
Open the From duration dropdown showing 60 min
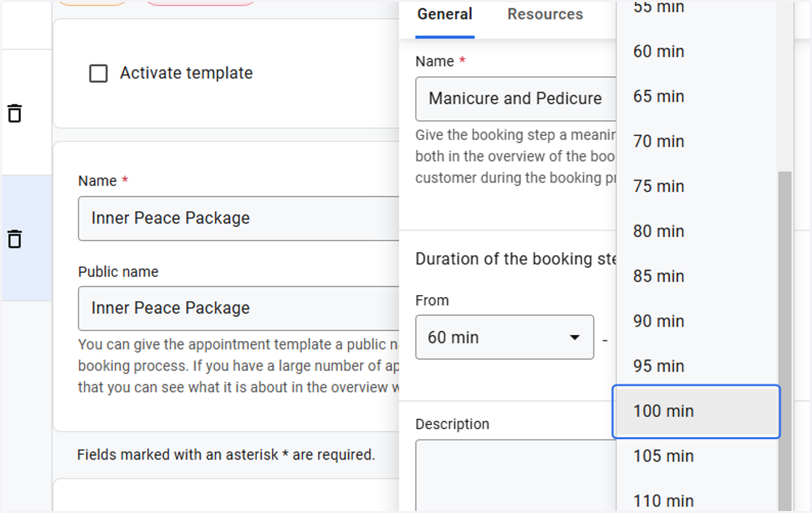pos(505,337)
